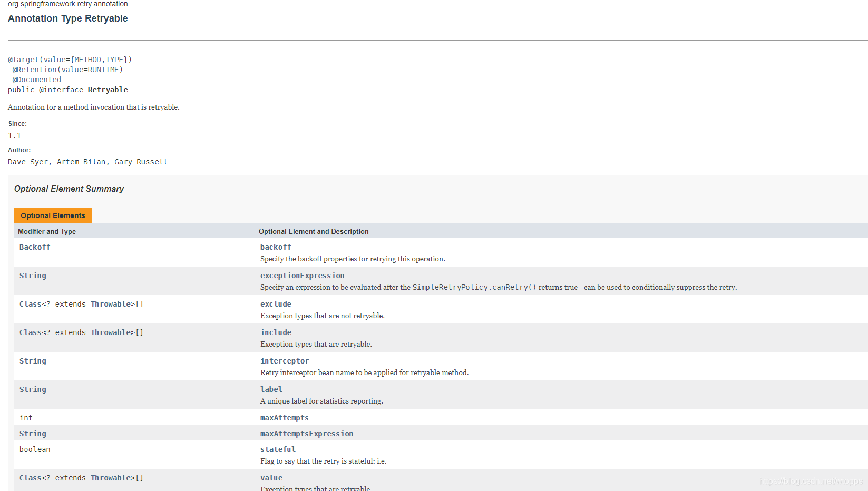Click 'Exception types that are not retryable.' text
868x491 pixels.
click(323, 316)
